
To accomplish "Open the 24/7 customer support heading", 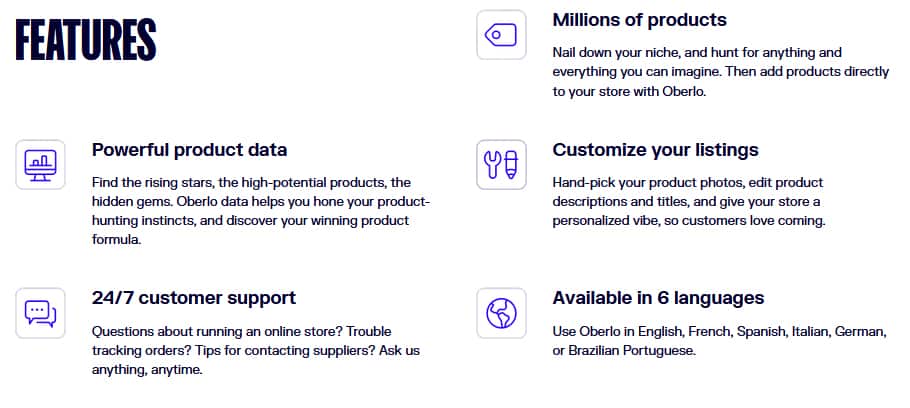I will [x=194, y=298].
